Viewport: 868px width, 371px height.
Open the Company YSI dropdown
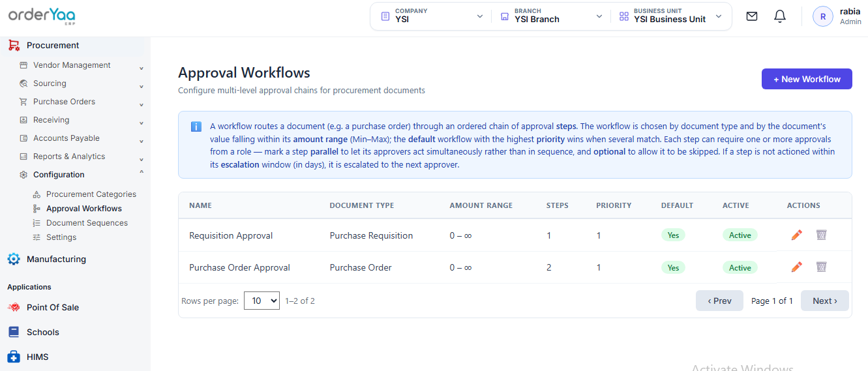click(x=432, y=16)
